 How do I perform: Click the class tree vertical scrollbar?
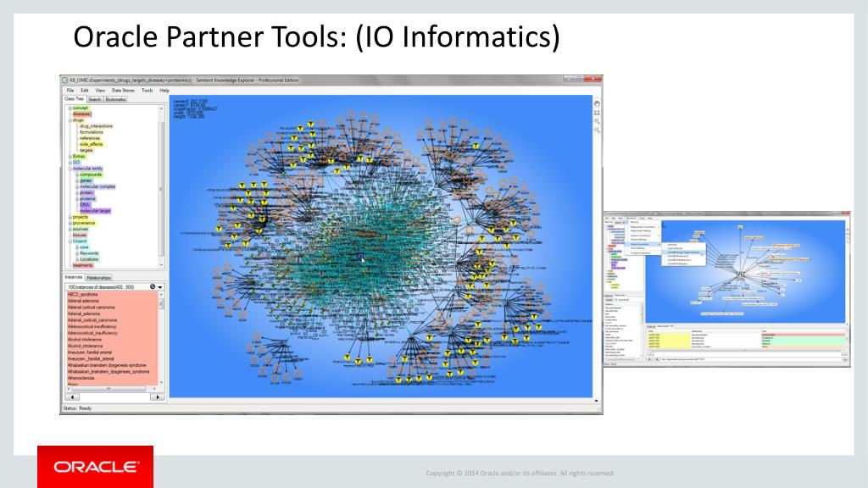(162, 187)
